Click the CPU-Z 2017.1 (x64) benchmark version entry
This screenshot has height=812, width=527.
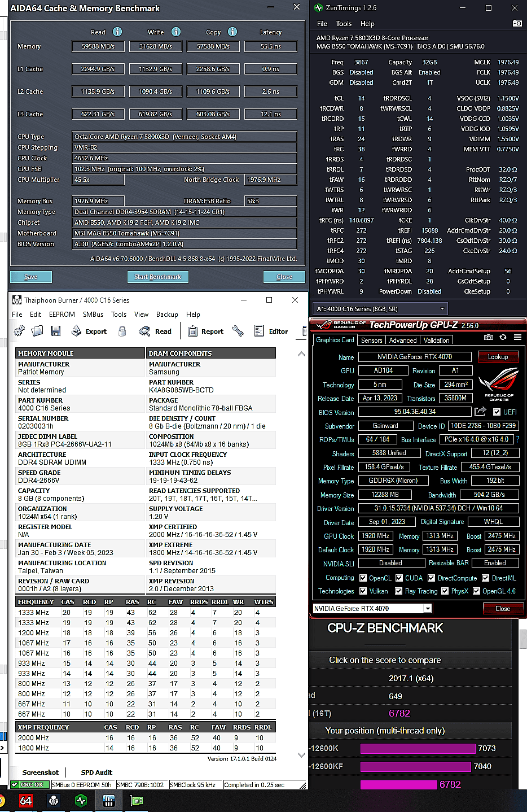(x=411, y=678)
